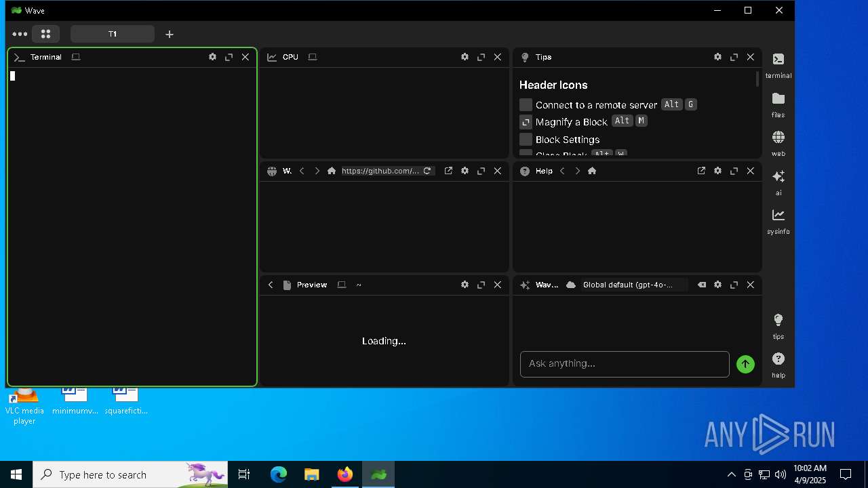Click the Preview path '~'
Viewport: 868px width, 488px height.
359,285
